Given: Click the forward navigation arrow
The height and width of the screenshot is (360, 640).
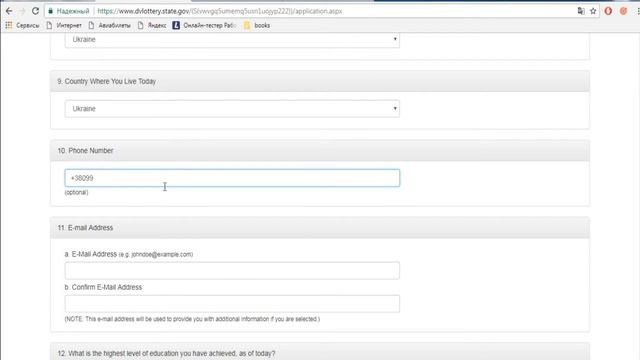Looking at the screenshot, I should 22,11.
